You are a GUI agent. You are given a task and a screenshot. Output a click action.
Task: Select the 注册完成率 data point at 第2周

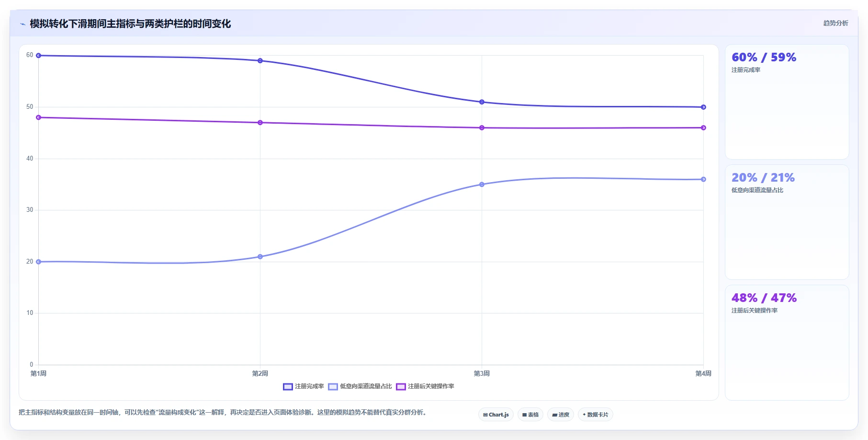click(260, 61)
